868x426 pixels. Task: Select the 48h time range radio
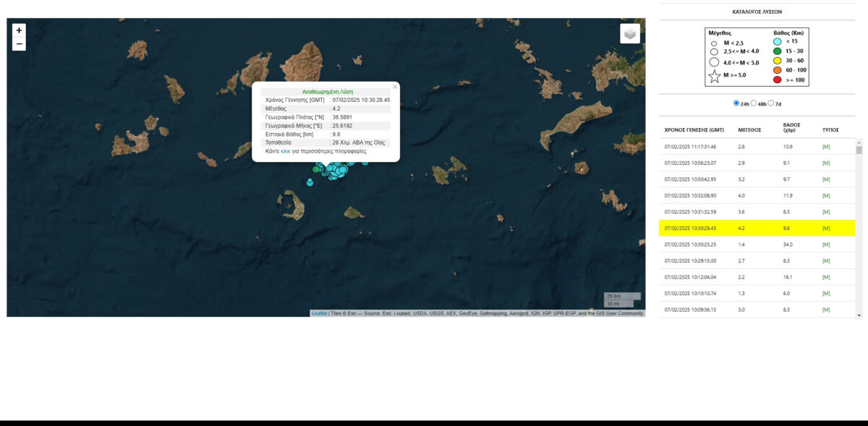[754, 103]
